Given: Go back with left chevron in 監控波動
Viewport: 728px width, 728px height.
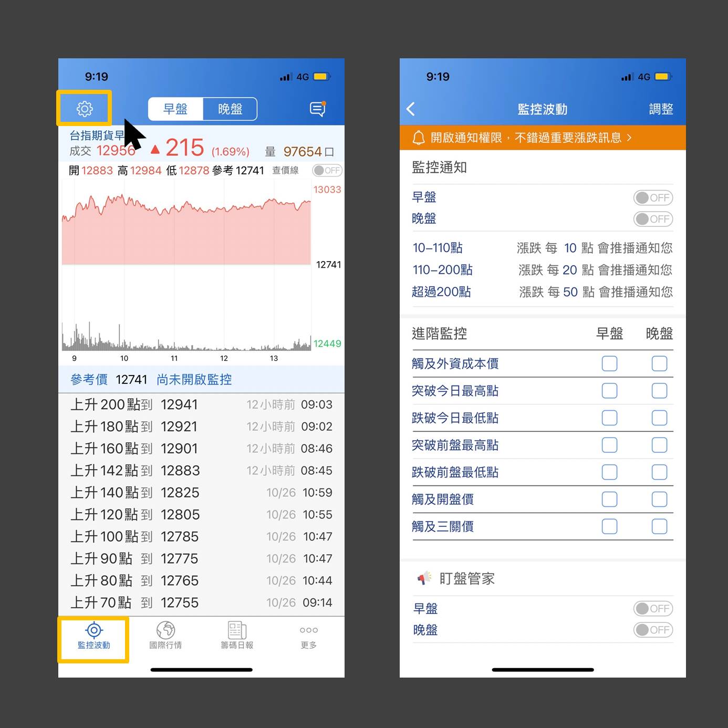Looking at the screenshot, I should click(x=411, y=109).
